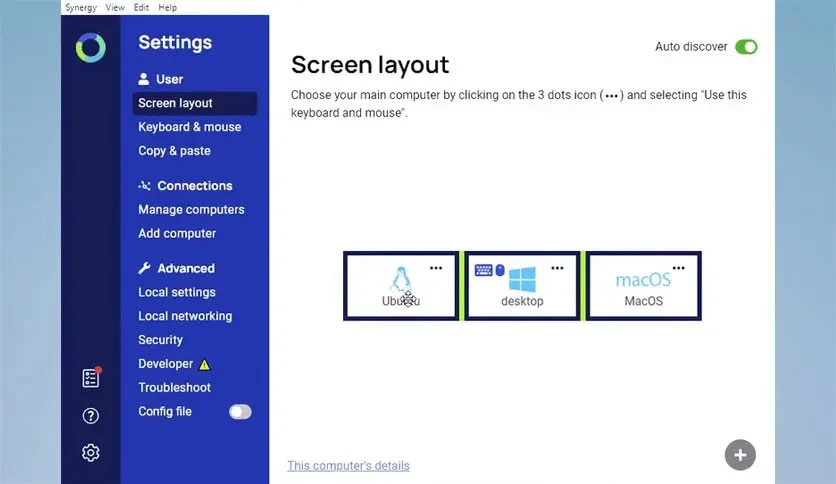Click the Config file label
Viewport: 836px width, 484px height.
(165, 412)
